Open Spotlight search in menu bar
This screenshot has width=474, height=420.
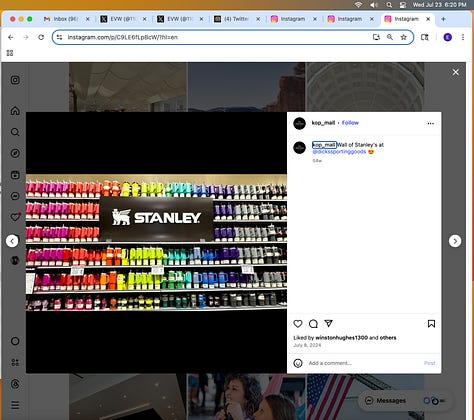(389, 5)
